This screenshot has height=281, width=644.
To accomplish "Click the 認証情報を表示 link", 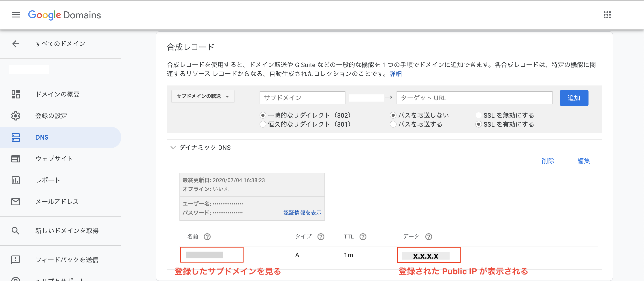I will click(x=303, y=213).
